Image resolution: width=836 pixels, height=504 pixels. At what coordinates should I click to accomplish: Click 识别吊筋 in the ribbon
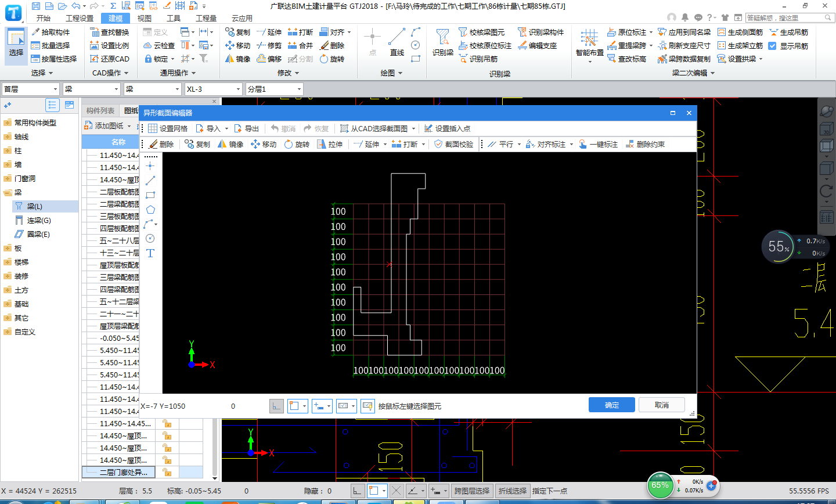point(478,59)
